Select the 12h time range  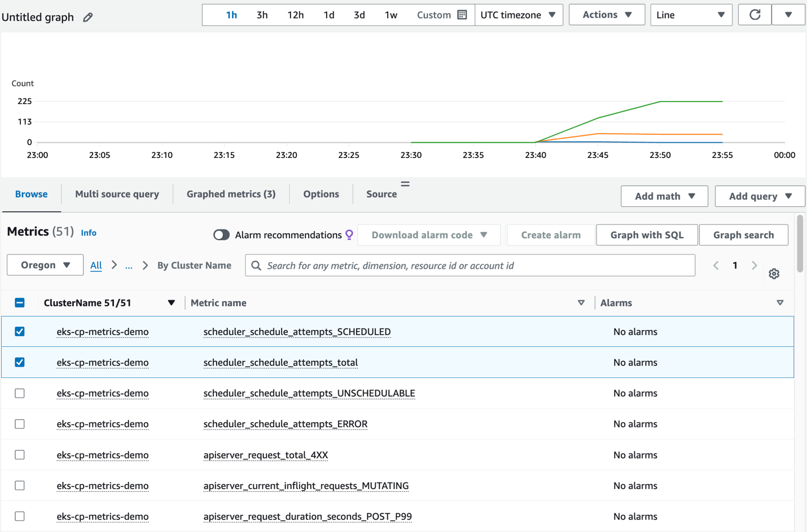[x=295, y=15]
